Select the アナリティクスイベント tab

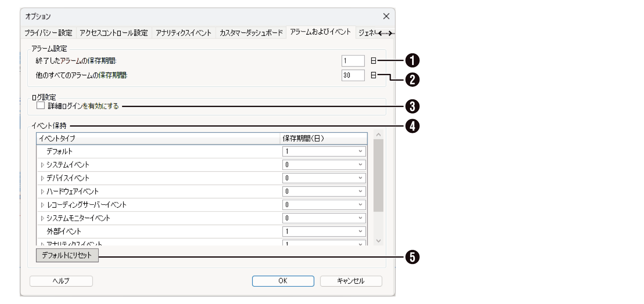(x=183, y=33)
